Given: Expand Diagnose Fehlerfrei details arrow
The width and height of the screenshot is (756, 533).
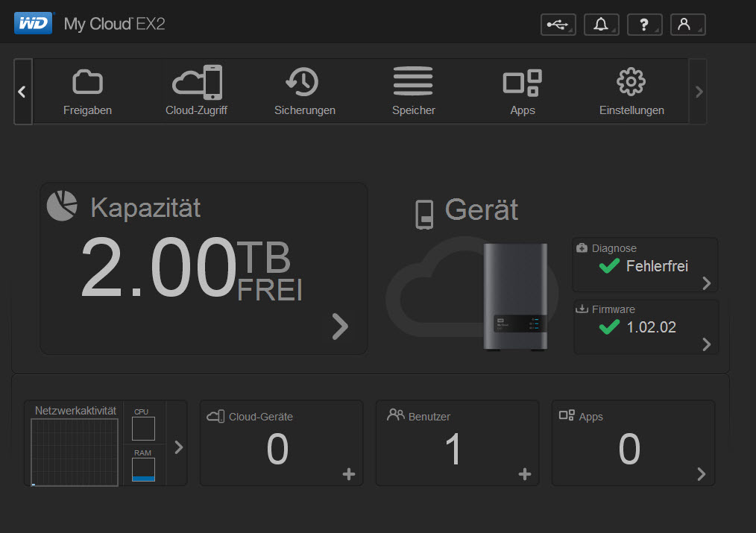Looking at the screenshot, I should 706,283.
